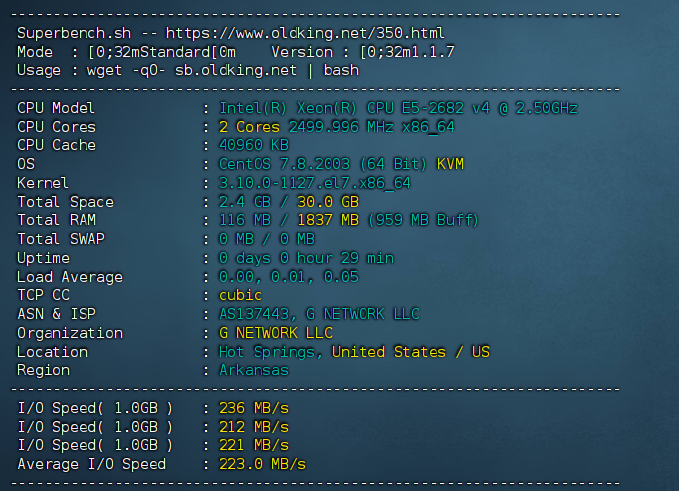Click the Superbench.sh title text
Image resolution: width=679 pixels, height=491 pixels.
[x=74, y=33]
